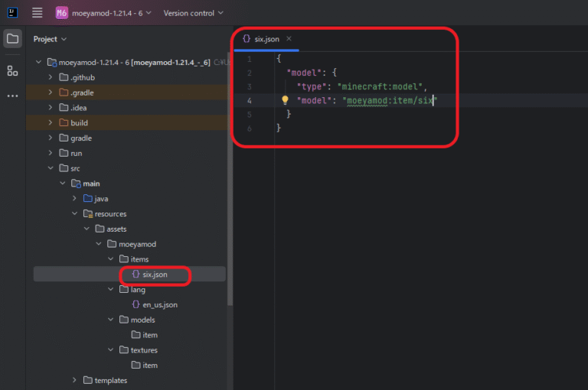Expand the .gradle folder

(51, 93)
